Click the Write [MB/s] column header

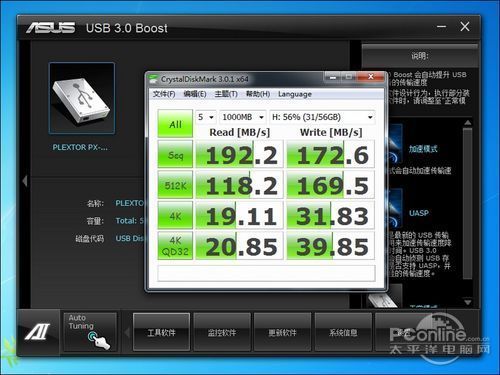tap(331, 132)
